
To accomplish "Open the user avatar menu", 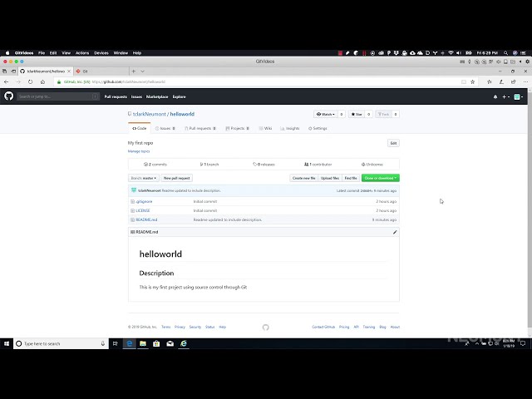I will (519, 96).
